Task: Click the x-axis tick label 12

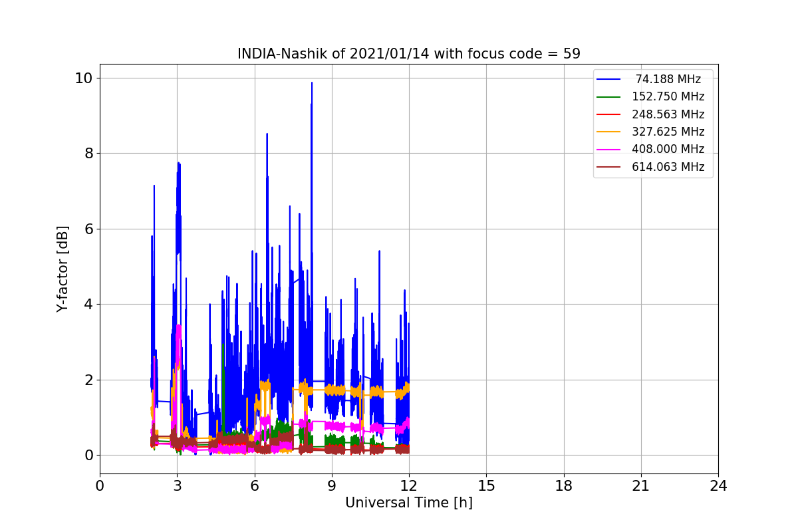Action: [409, 486]
